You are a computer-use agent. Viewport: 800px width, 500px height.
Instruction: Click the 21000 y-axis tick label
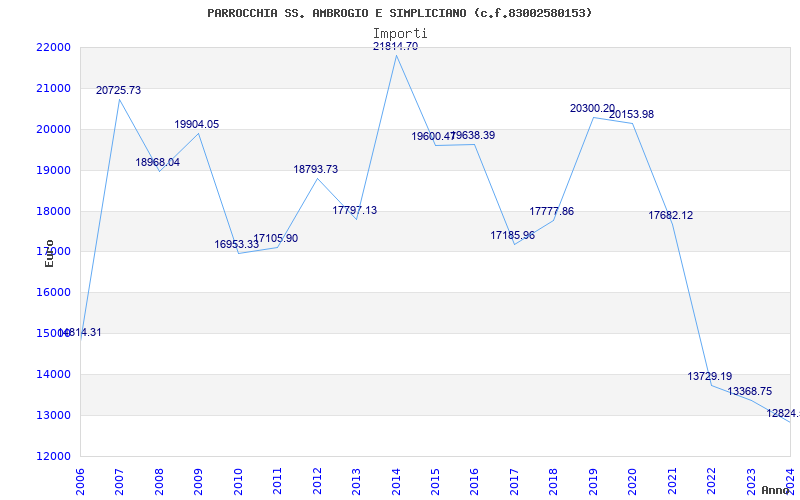[53, 88]
